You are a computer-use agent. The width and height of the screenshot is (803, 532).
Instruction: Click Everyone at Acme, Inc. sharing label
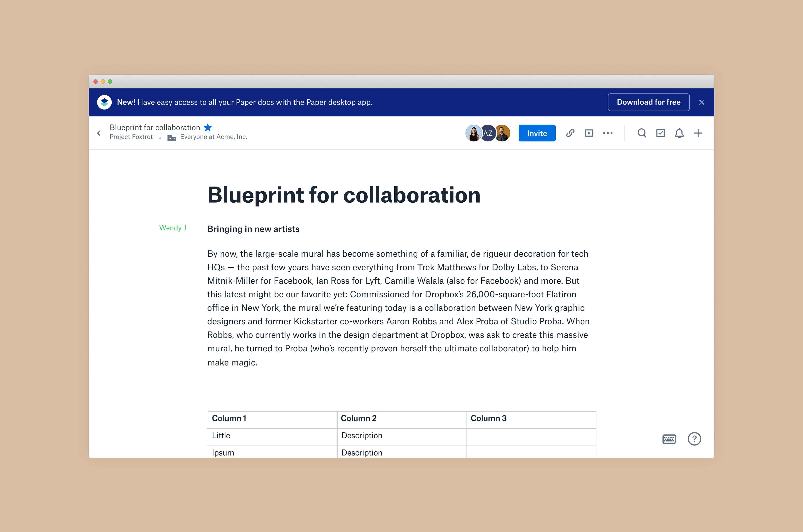pos(213,137)
